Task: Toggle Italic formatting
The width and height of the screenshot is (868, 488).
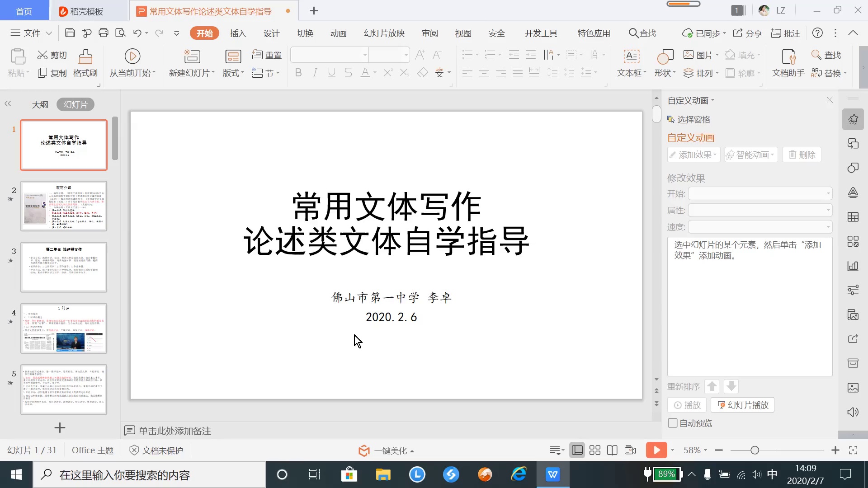Action: pos(315,72)
